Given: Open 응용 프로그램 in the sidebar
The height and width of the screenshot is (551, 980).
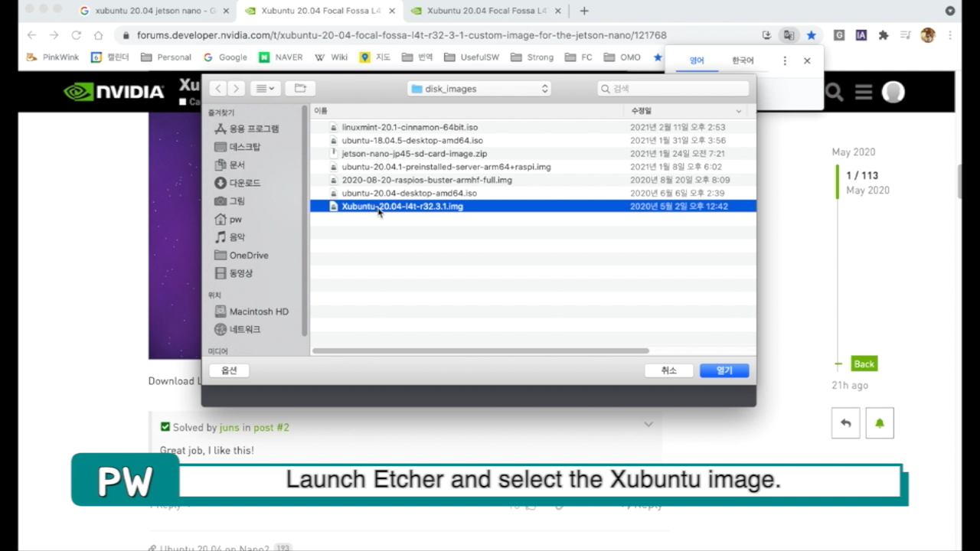Looking at the screenshot, I should pos(247,129).
